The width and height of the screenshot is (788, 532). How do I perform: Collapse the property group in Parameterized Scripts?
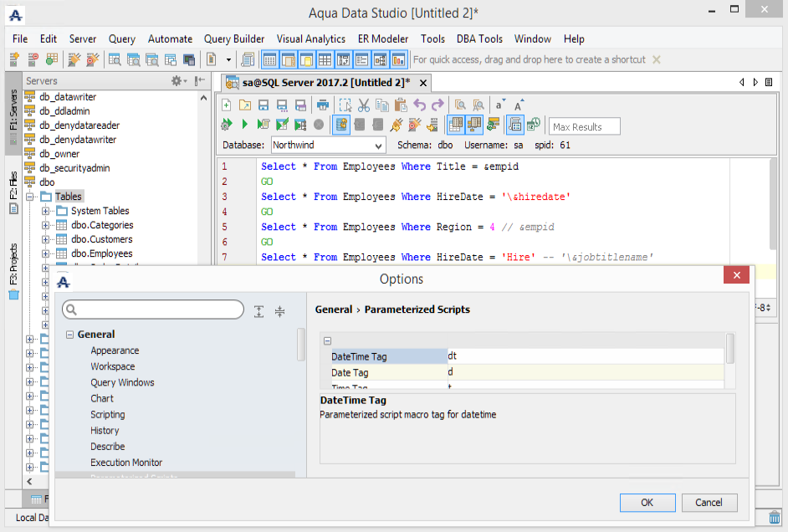coord(327,340)
